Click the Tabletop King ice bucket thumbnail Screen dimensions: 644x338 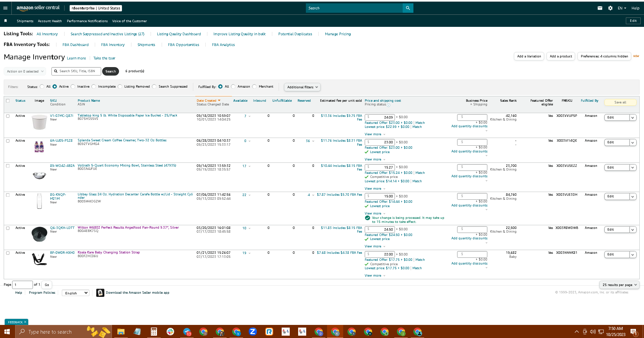[x=39, y=122]
